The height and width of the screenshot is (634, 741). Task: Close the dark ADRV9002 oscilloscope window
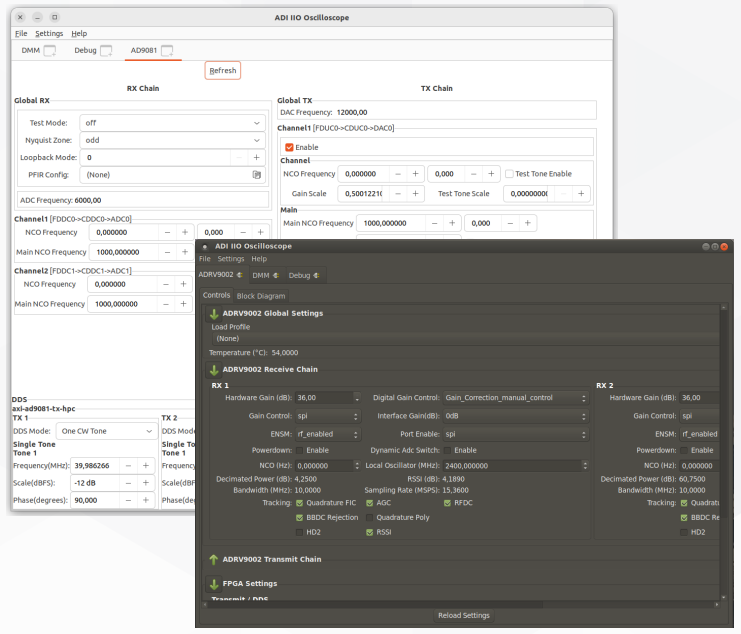[x=724, y=247]
